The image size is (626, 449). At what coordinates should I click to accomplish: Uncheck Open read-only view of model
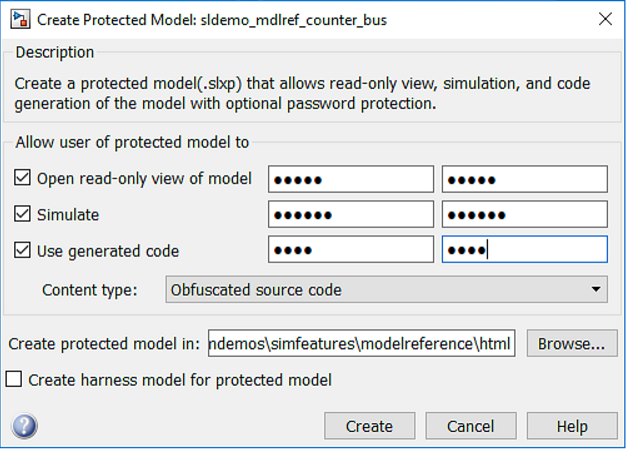24,179
